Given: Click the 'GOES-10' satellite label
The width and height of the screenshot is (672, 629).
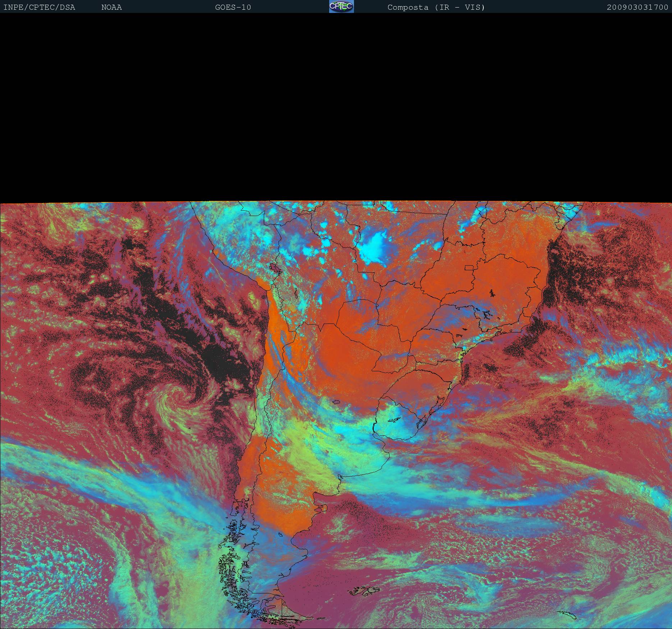Looking at the screenshot, I should pyautogui.click(x=233, y=7).
